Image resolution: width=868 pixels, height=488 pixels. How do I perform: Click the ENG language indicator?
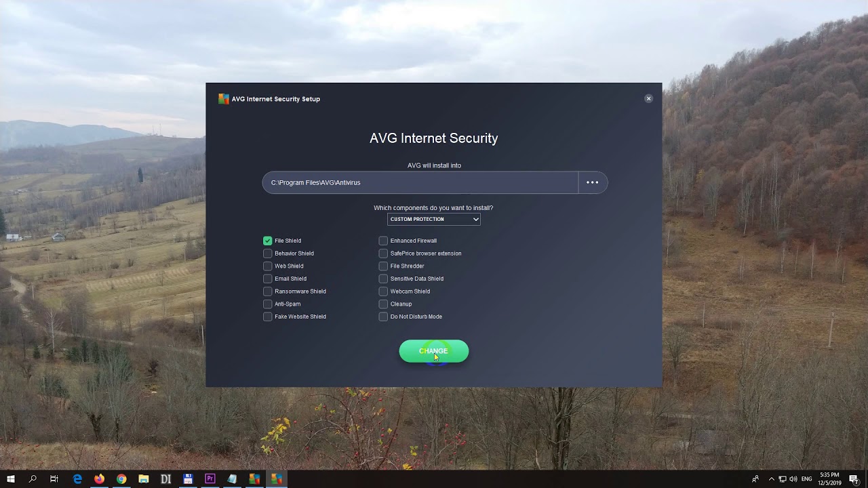(807, 479)
